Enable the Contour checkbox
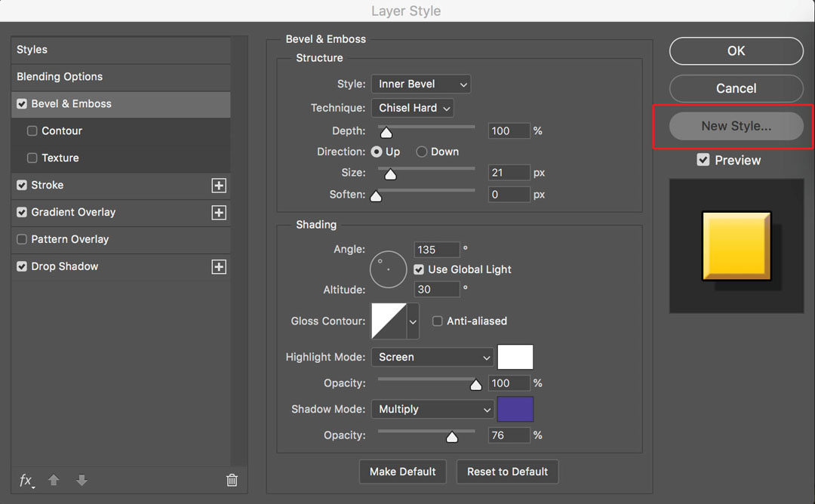815x504 pixels. pos(32,131)
